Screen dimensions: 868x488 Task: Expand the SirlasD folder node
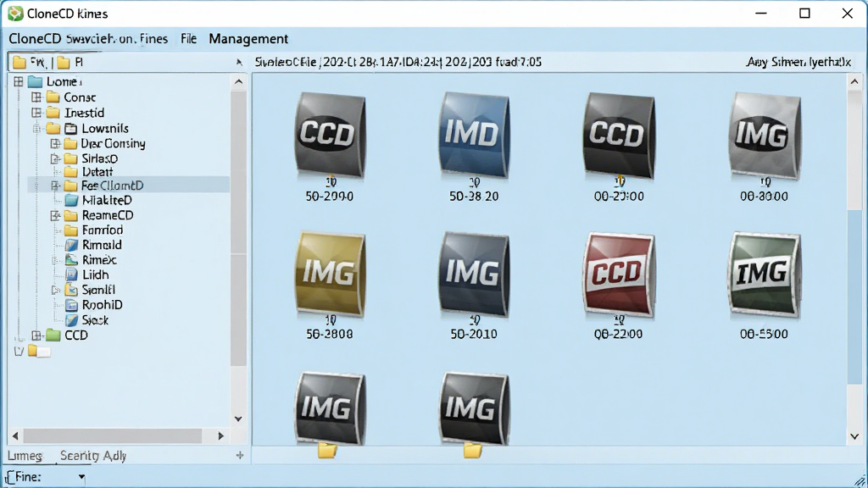point(55,158)
